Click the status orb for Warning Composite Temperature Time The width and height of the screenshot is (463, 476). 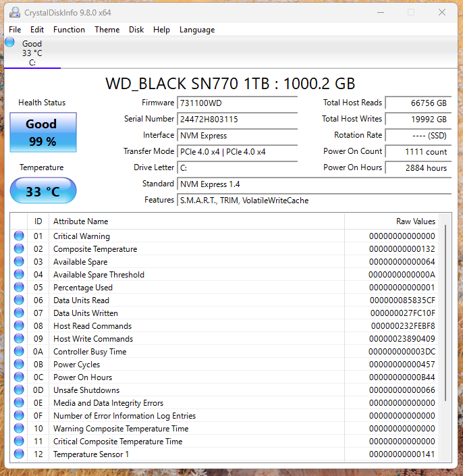point(19,428)
